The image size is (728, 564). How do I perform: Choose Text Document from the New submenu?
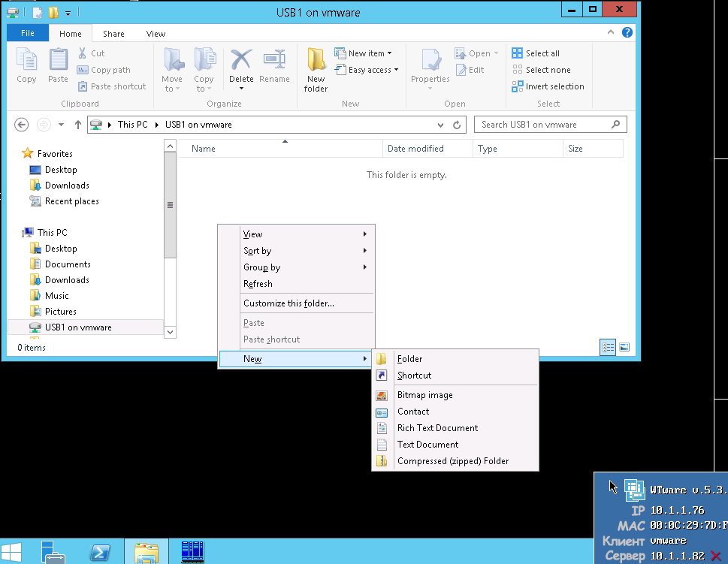coord(427,445)
